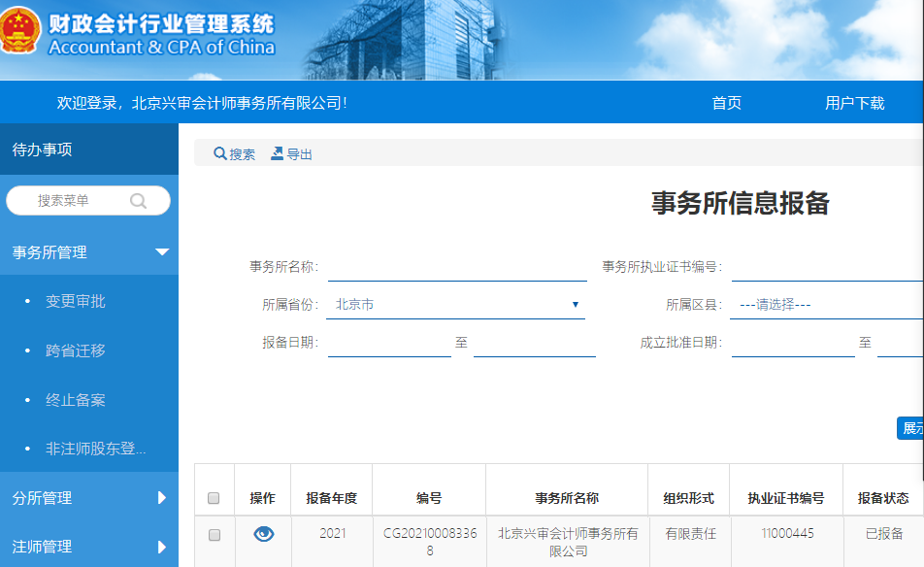This screenshot has height=567, width=924.
Task: Click the search magnifier icon in toolbar
Action: (220, 153)
